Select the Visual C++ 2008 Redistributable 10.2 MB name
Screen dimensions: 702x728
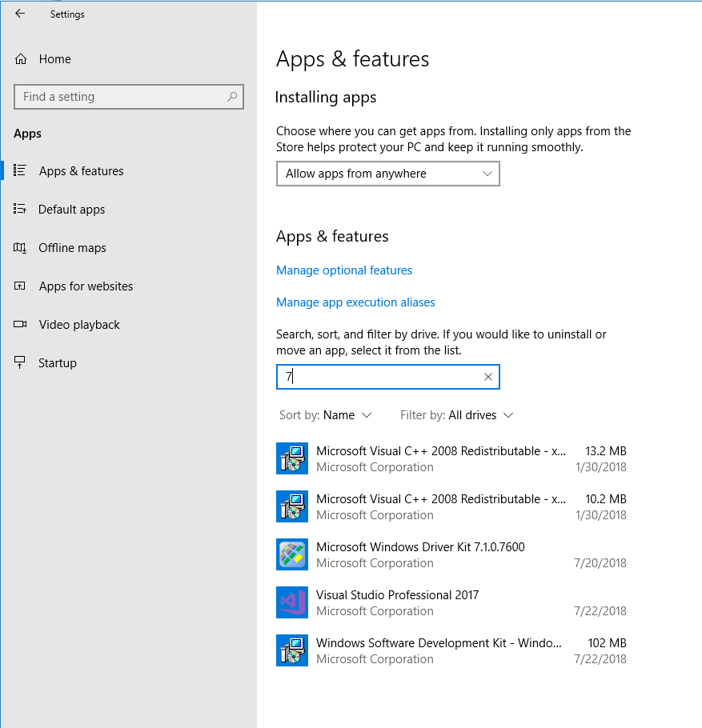[x=441, y=499]
